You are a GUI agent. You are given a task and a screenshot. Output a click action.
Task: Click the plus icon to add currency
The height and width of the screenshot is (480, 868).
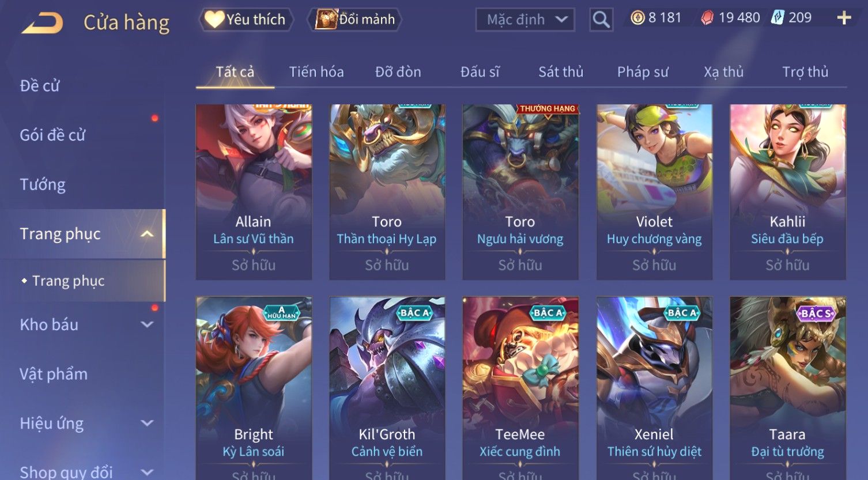coord(844,18)
